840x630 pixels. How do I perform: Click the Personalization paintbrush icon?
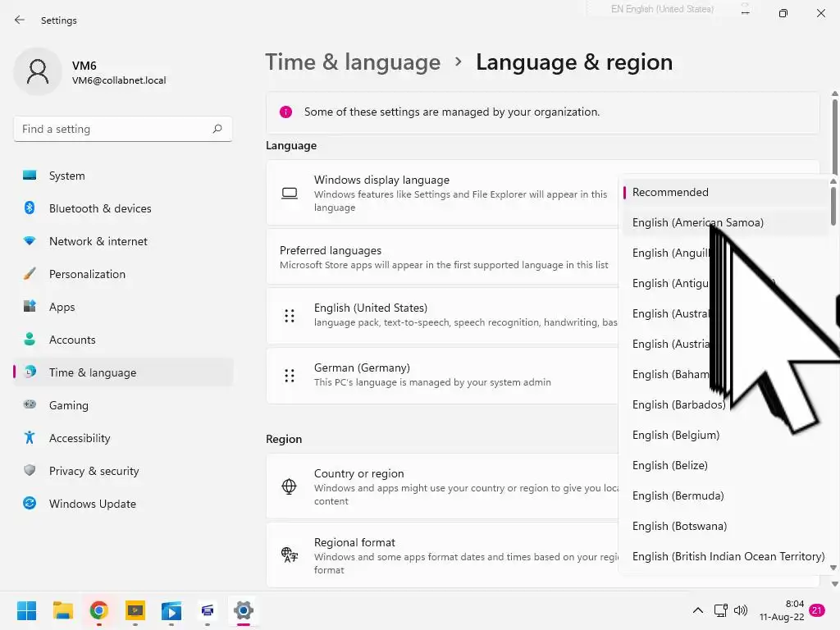(30, 274)
